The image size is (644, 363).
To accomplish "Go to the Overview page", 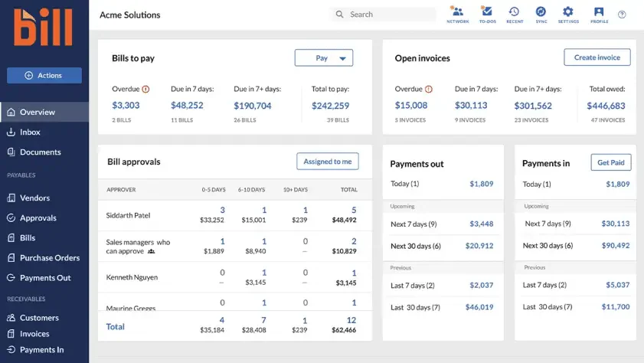I will (44, 112).
